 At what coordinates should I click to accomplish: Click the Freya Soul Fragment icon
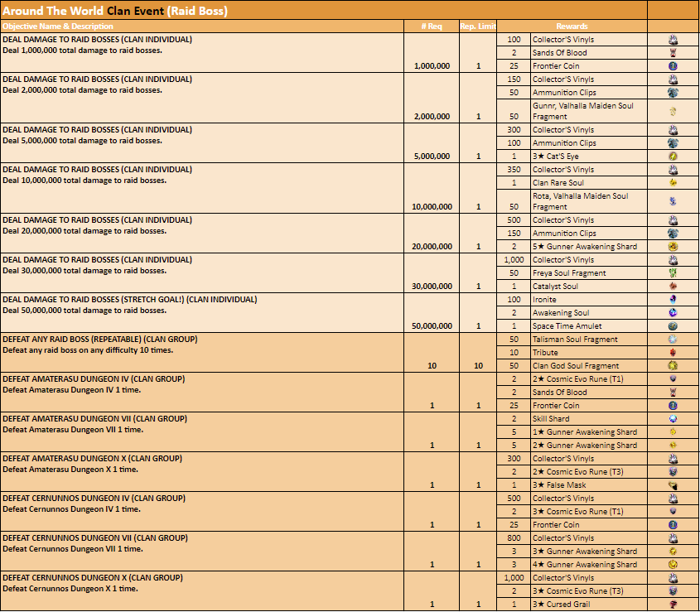click(673, 273)
